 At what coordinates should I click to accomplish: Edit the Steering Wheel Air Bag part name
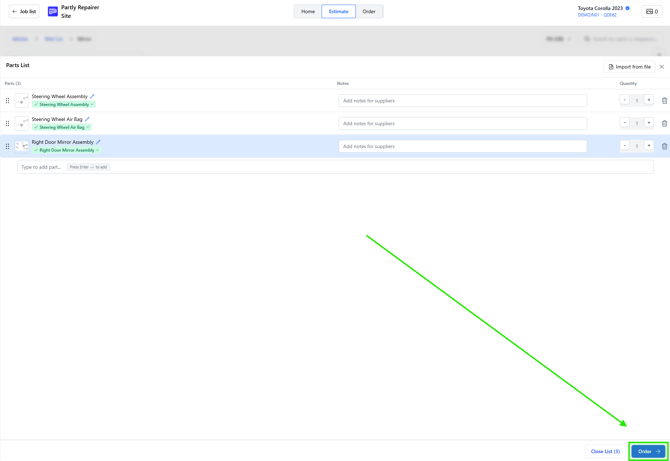coord(87,119)
